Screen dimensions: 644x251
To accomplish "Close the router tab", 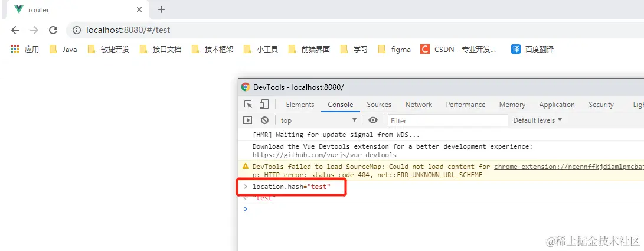I will coord(140,9).
